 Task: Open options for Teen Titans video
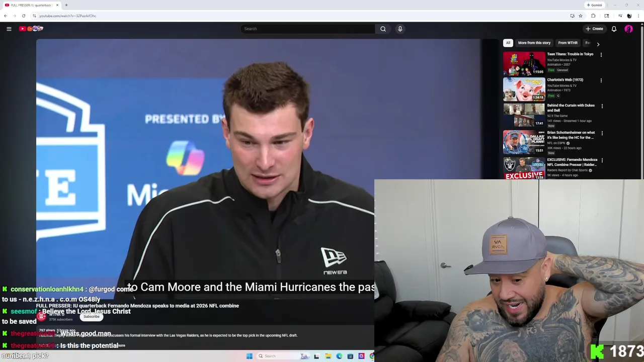click(601, 55)
